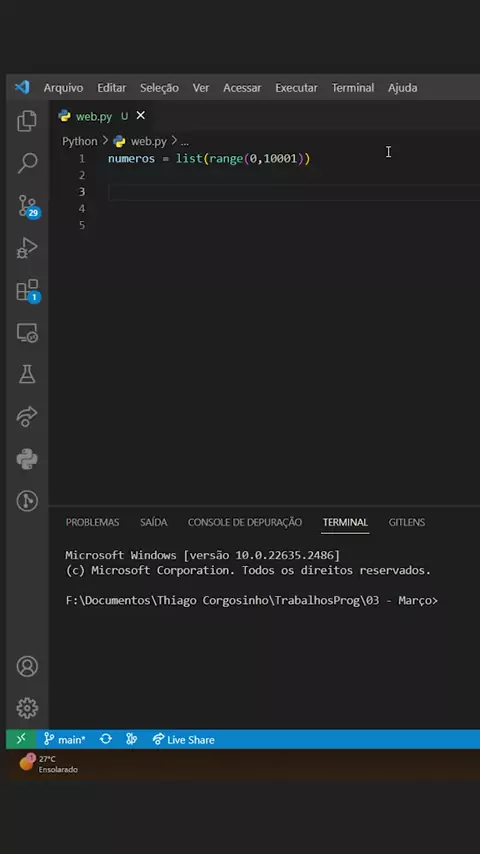Open the Run and Debug view
Viewport: 480px width, 854px height.
click(x=27, y=248)
